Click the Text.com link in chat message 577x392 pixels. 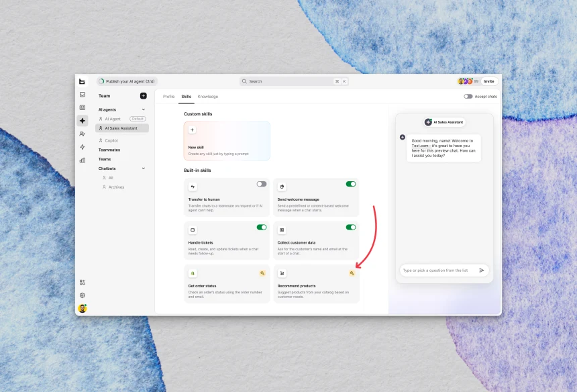pos(420,146)
